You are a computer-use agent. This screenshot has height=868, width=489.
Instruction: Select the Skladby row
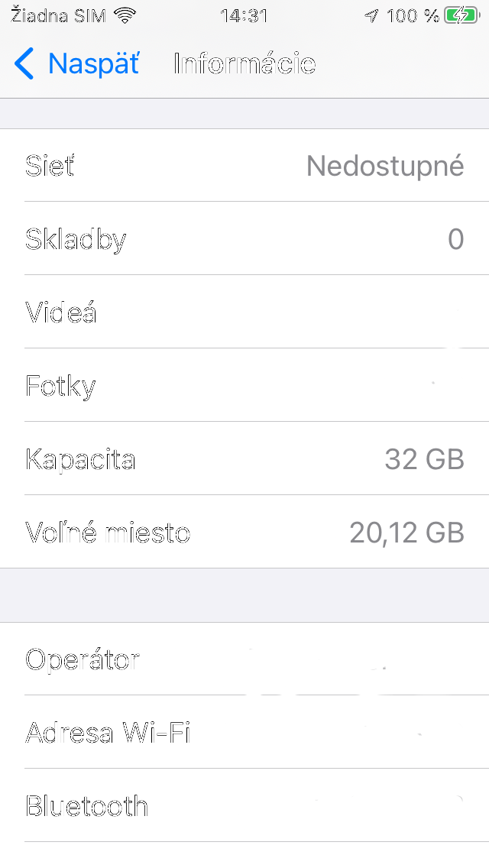tap(244, 239)
